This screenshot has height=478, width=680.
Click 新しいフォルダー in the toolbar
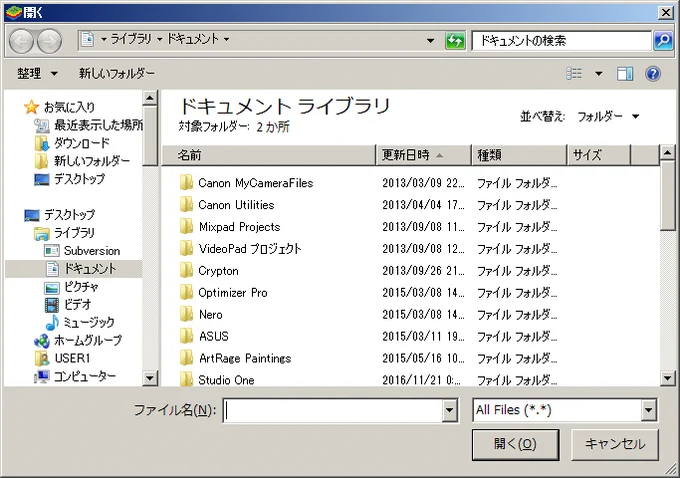[x=117, y=73]
